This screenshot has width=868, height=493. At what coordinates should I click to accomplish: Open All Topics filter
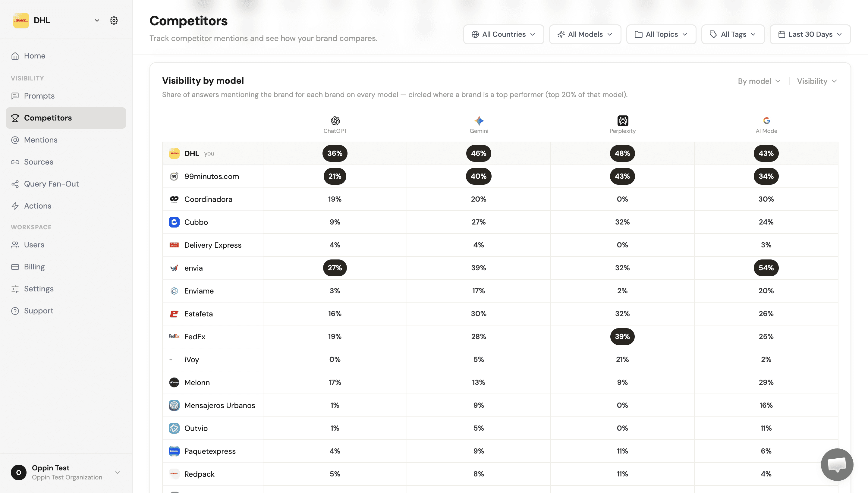coord(661,34)
